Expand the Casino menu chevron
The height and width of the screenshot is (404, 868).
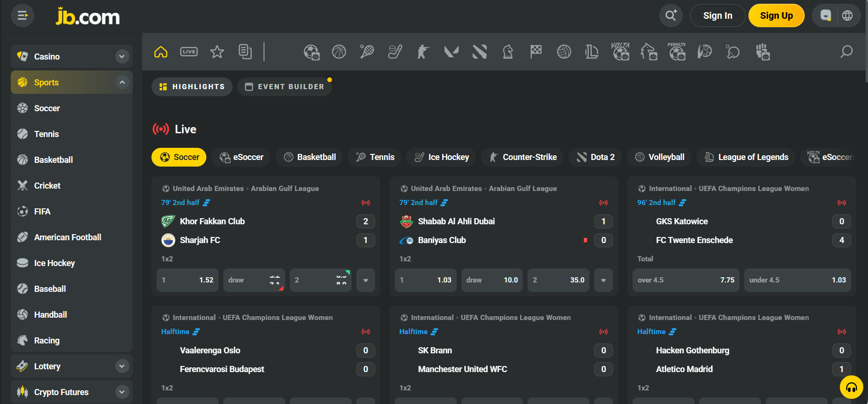coord(122,56)
